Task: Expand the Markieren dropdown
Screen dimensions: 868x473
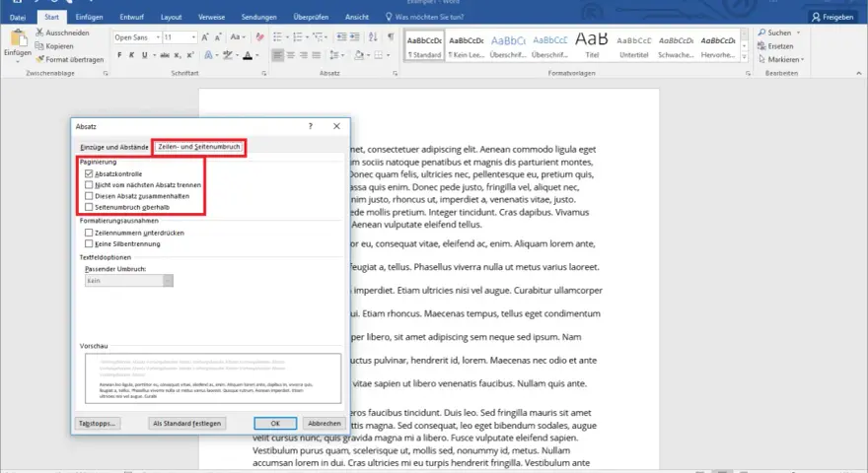Action: click(x=802, y=60)
